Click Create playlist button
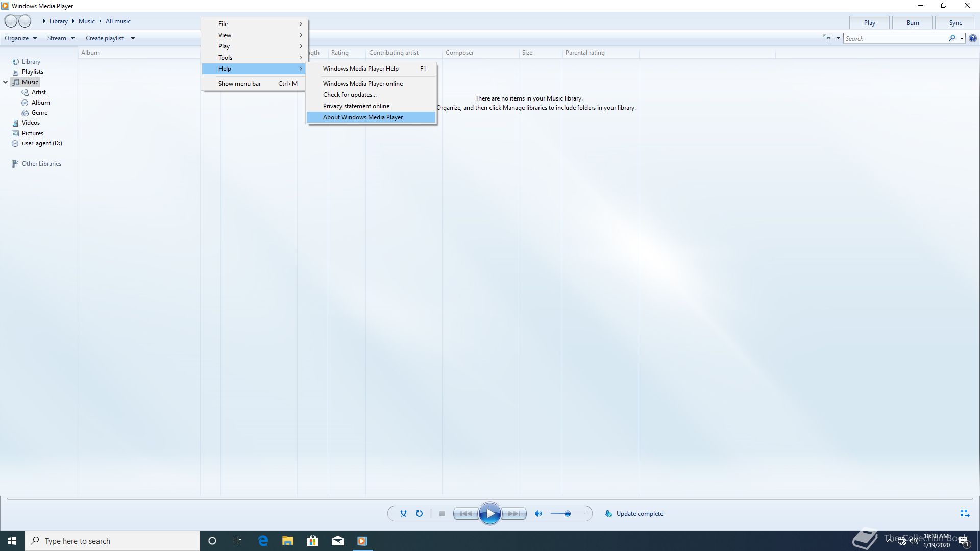 [105, 38]
